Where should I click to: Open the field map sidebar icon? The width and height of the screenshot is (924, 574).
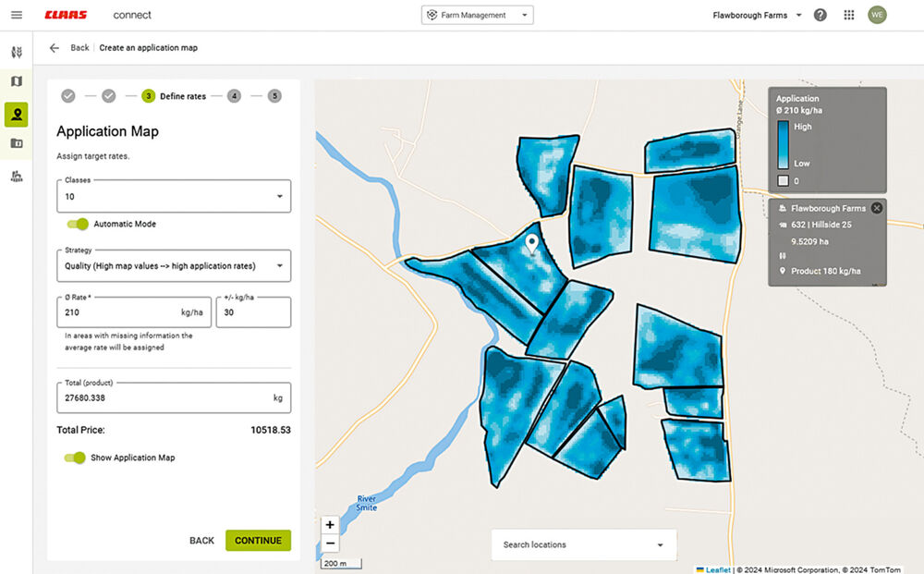tap(17, 81)
